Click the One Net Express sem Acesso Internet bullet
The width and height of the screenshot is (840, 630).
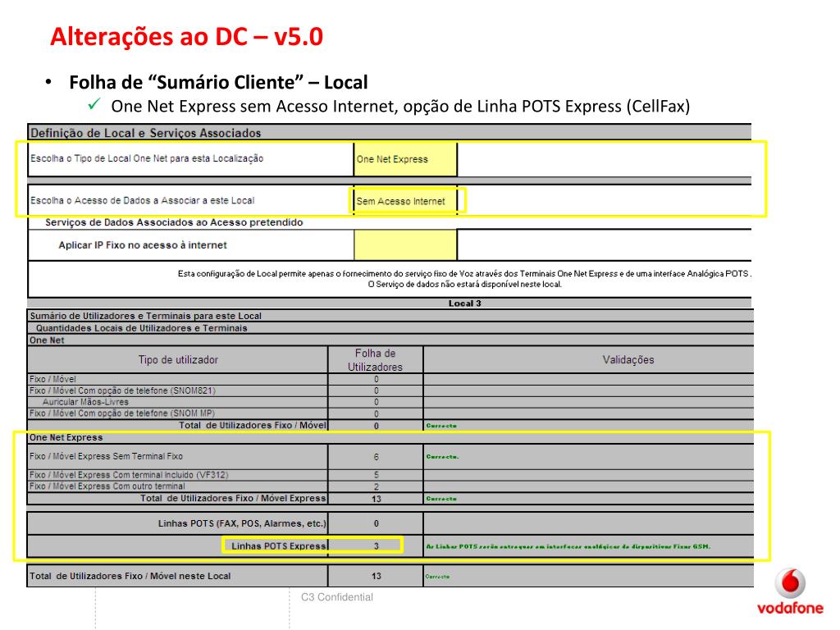click(400, 106)
